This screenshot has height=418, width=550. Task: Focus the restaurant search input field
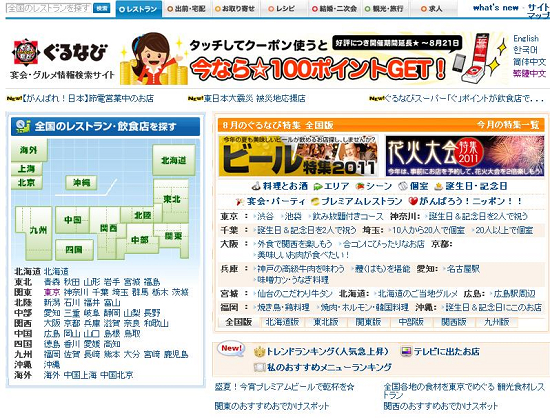coord(49,8)
